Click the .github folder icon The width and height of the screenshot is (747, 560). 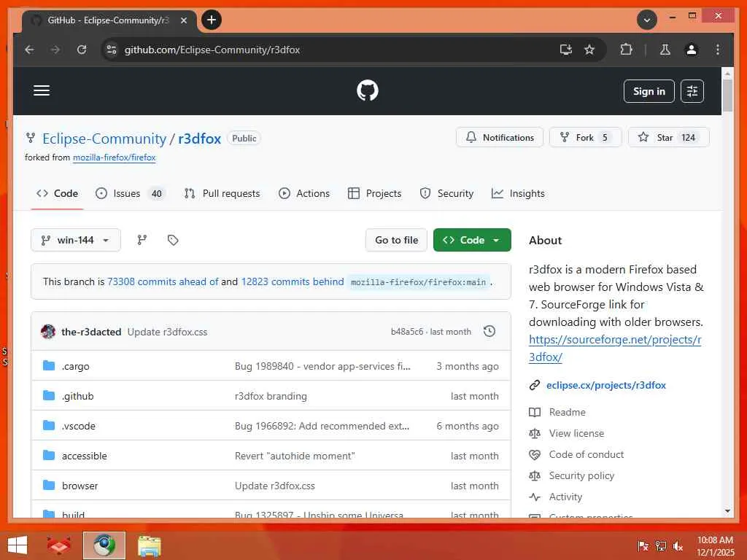point(49,396)
